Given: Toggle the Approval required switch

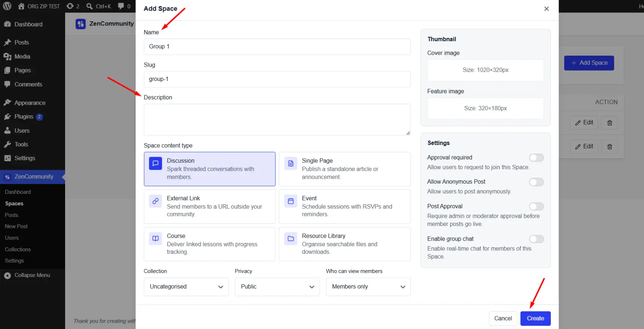Looking at the screenshot, I should (536, 158).
